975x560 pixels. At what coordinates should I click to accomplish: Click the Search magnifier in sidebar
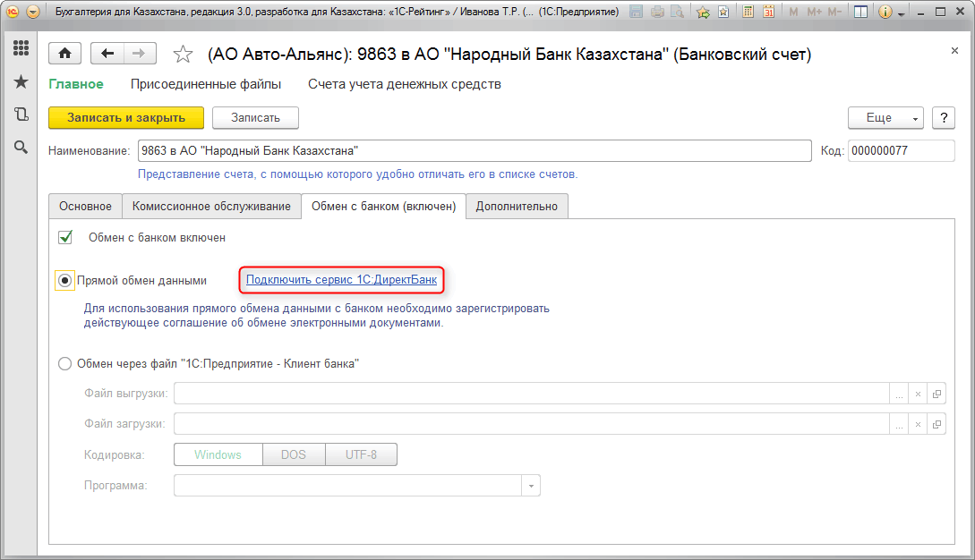21,147
